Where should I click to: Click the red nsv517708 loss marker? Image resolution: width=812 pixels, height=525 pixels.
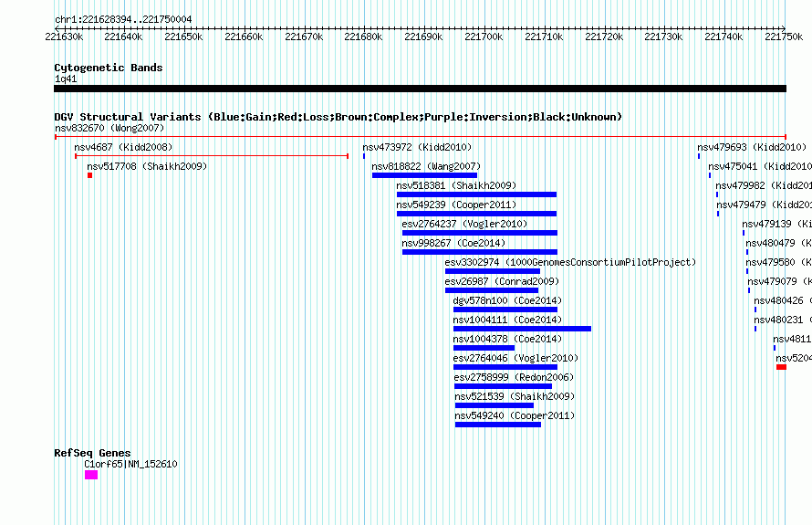(90, 175)
